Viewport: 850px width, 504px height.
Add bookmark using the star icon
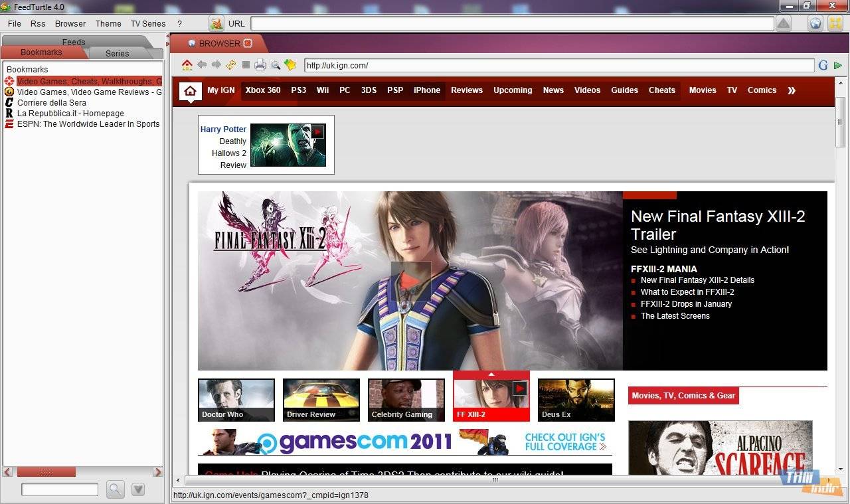290,65
